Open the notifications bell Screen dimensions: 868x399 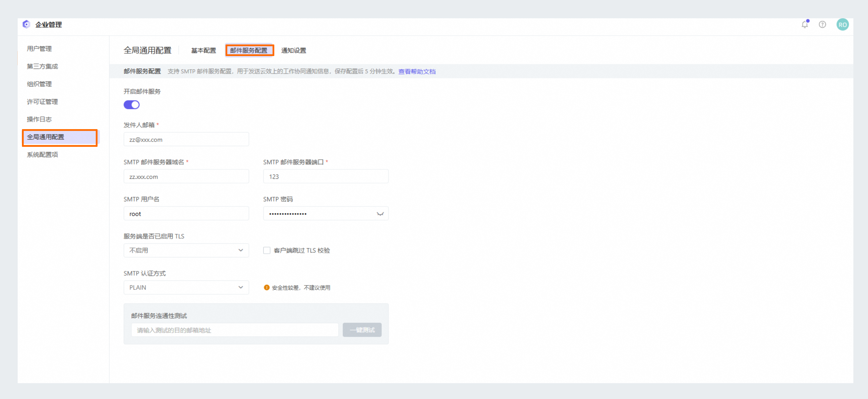(x=805, y=24)
